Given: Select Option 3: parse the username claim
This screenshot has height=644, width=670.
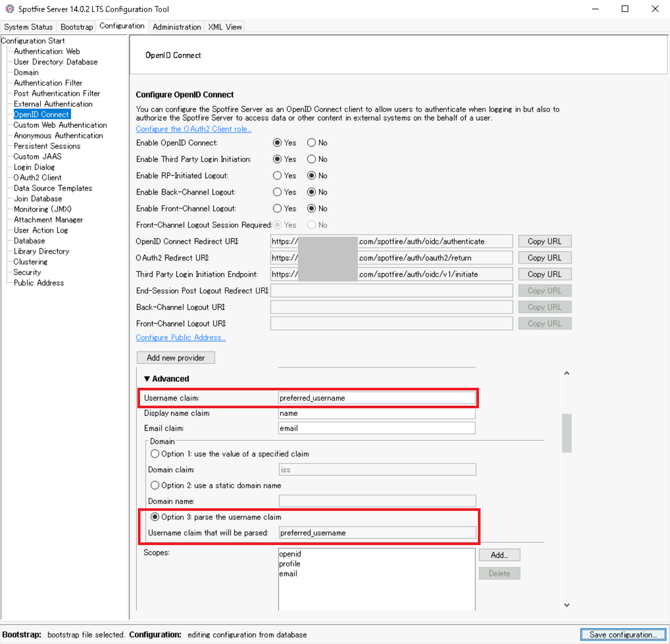Looking at the screenshot, I should 155,517.
